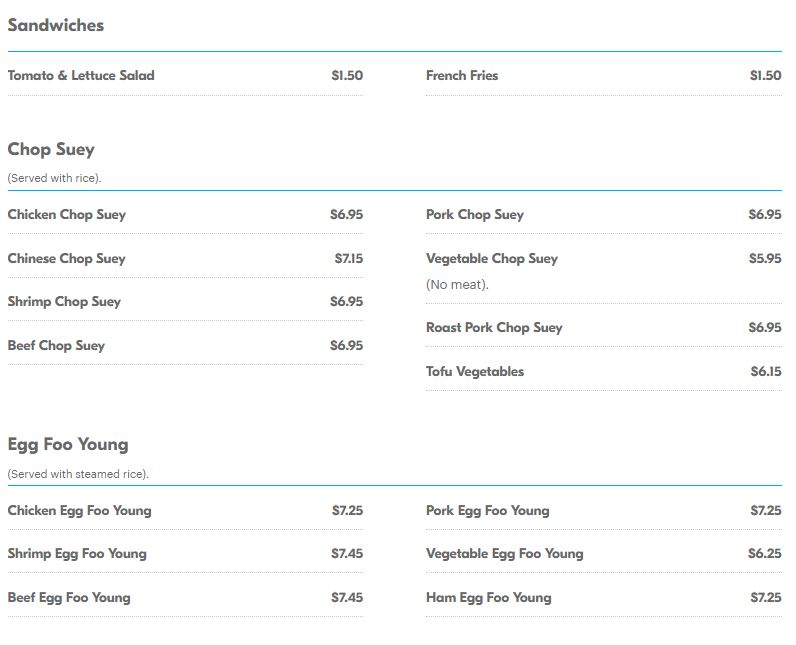Open the Chicken Chop Suey item
The width and height of the screenshot is (796, 645).
67,215
